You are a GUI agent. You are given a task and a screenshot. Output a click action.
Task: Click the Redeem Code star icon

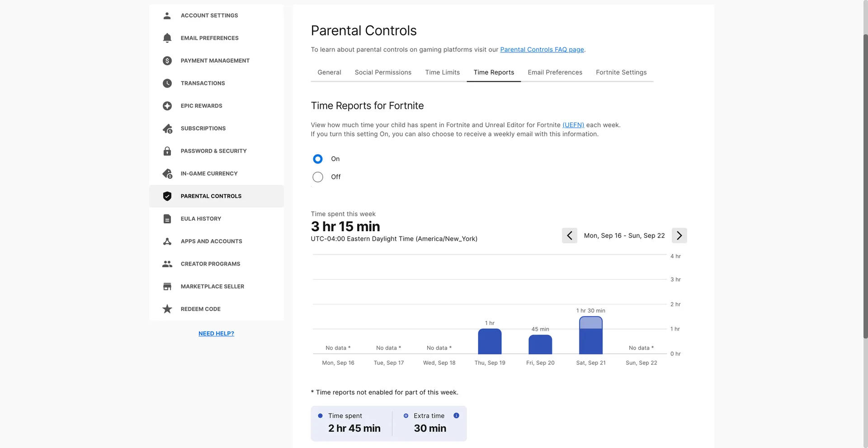[x=167, y=309]
